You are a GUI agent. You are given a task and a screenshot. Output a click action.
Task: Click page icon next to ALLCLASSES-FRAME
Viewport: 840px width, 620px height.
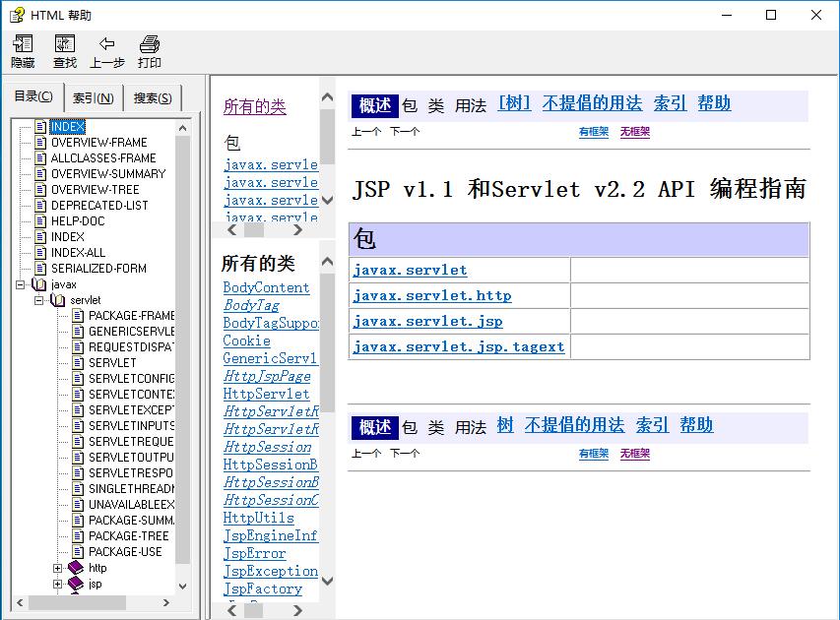(x=40, y=157)
